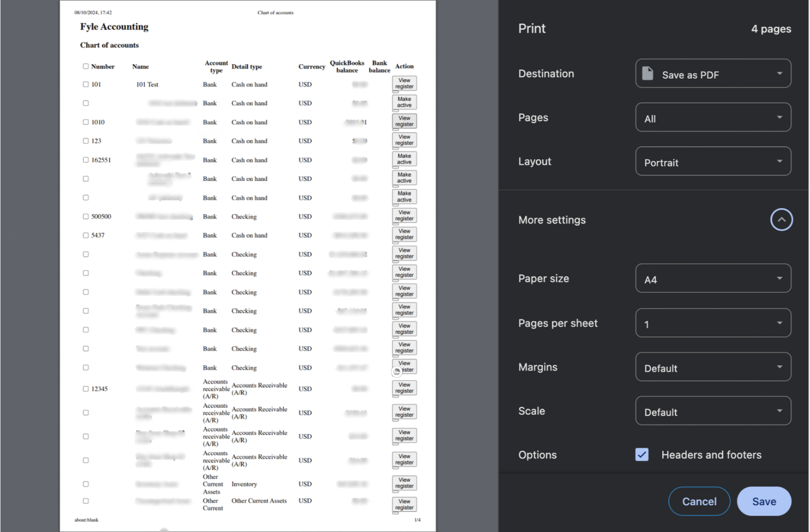Image resolution: width=810 pixels, height=532 pixels.
Task: Tick the checkbox for account 12345
Action: [x=86, y=389]
